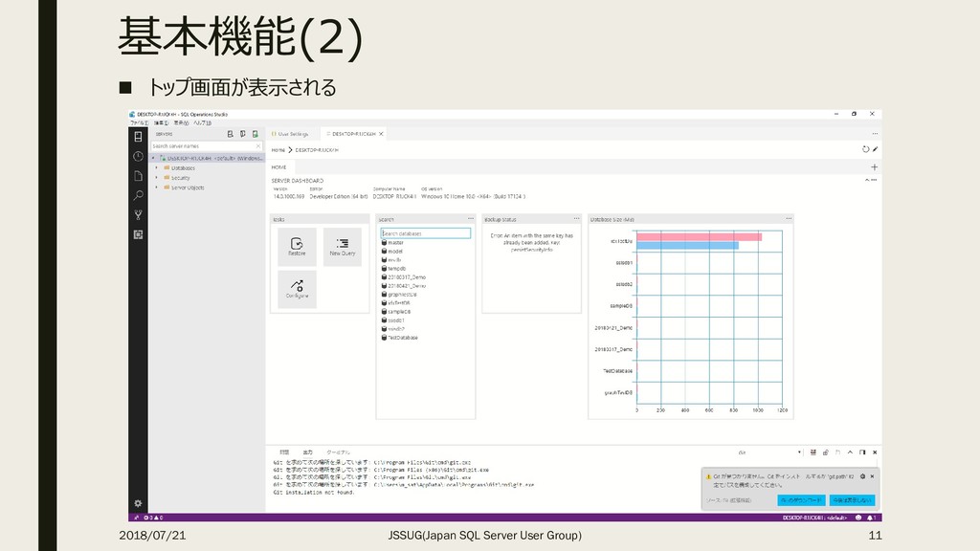Switch to the 出力 panel tab
The image size is (980, 551).
click(x=307, y=452)
